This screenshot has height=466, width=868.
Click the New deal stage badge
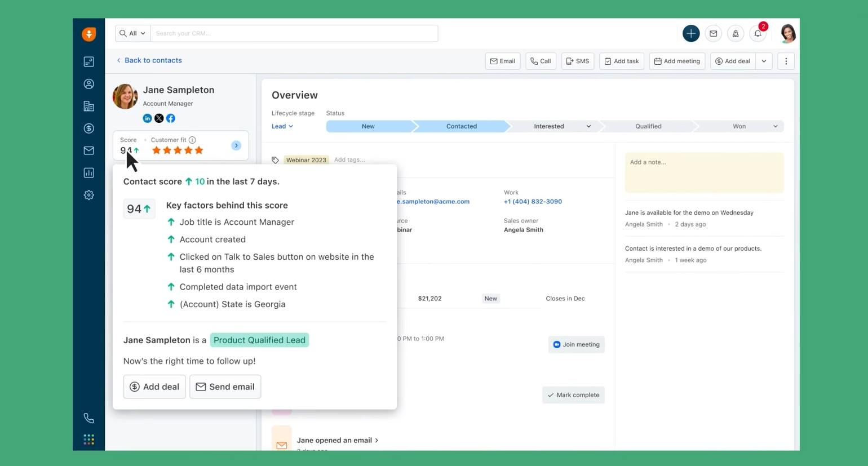[491, 299]
